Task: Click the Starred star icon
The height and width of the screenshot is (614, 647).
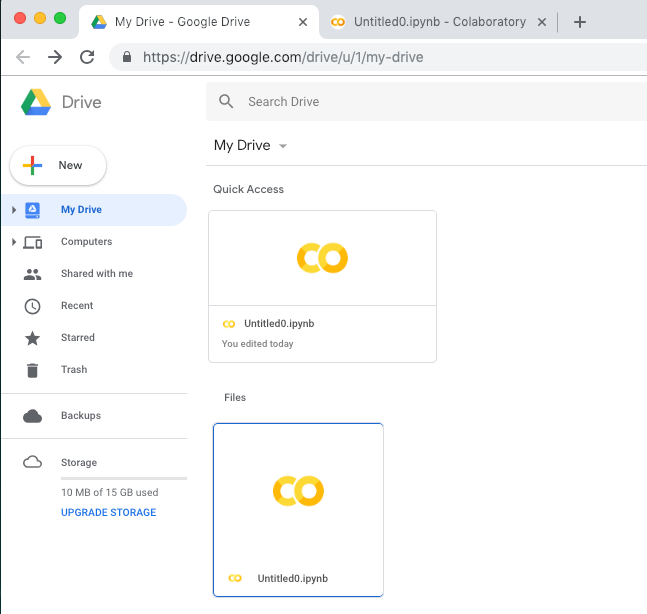Action: 32,338
